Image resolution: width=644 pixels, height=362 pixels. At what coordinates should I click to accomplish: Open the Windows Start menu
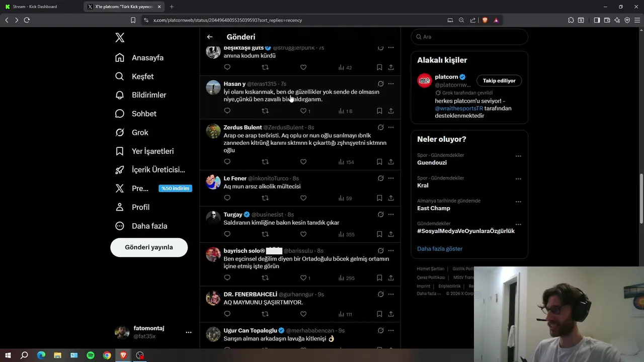(8, 355)
